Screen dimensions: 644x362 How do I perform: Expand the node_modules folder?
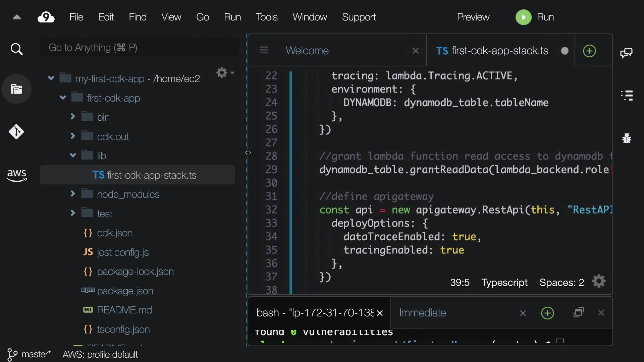pos(73,194)
